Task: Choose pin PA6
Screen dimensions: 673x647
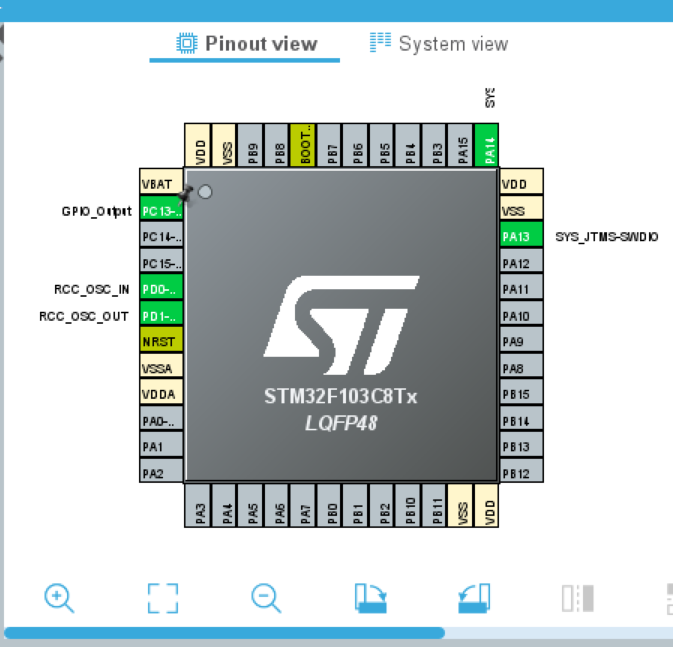Action: 277,505
